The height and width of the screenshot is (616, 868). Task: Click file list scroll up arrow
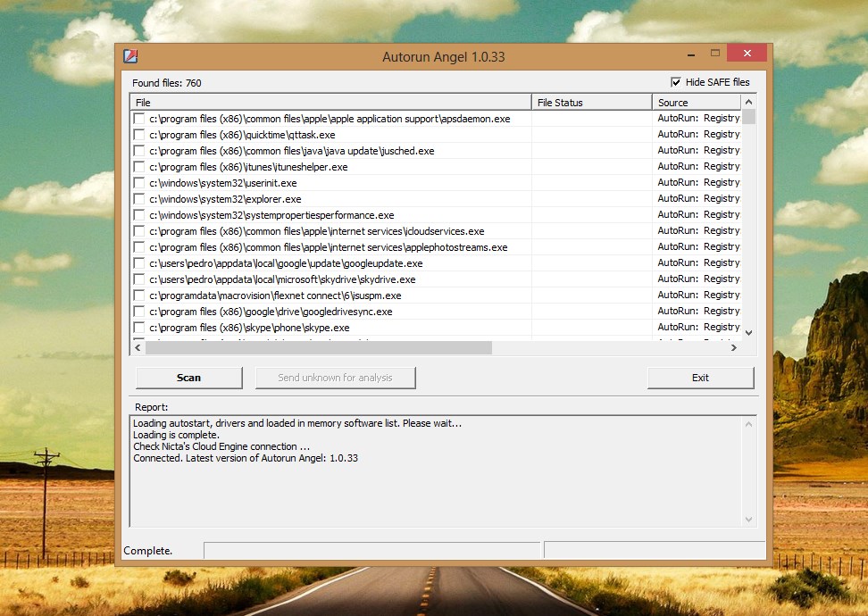pyautogui.click(x=748, y=102)
